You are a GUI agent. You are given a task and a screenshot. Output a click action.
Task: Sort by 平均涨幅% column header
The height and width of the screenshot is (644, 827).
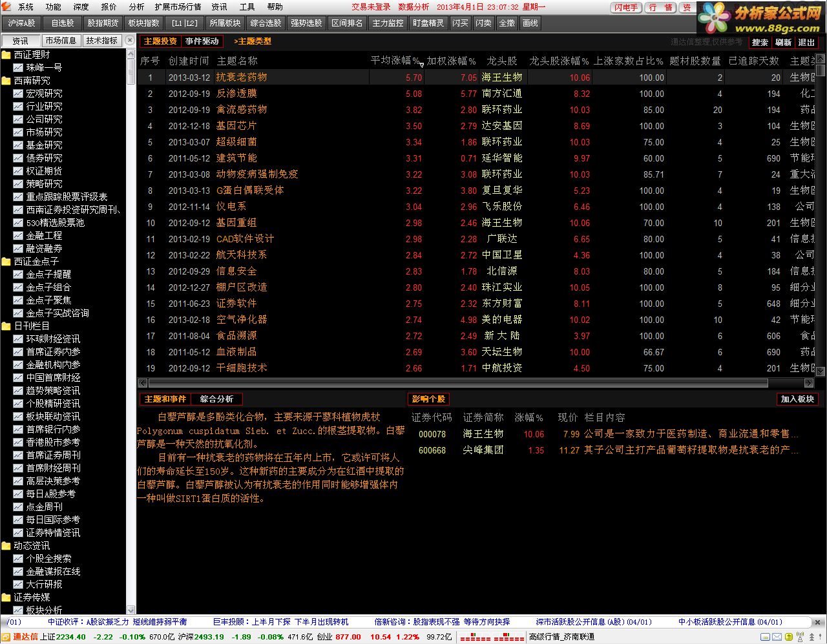(395, 61)
